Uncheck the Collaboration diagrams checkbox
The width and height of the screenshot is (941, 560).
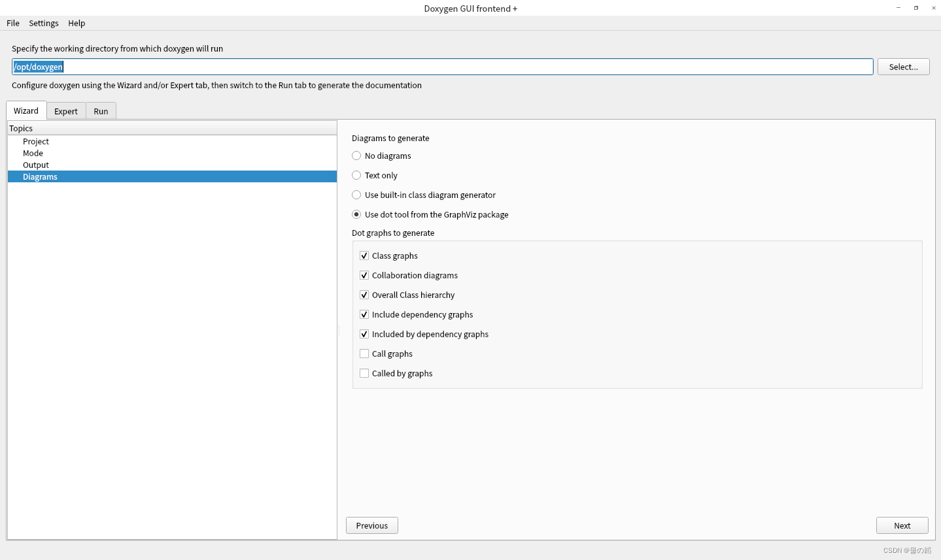point(364,275)
